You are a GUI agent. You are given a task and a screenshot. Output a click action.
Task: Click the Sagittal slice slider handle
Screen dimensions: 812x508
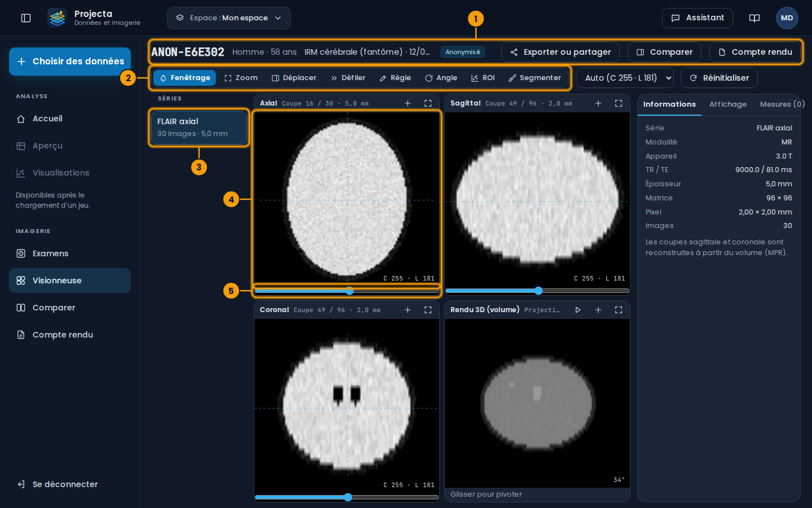pos(539,291)
